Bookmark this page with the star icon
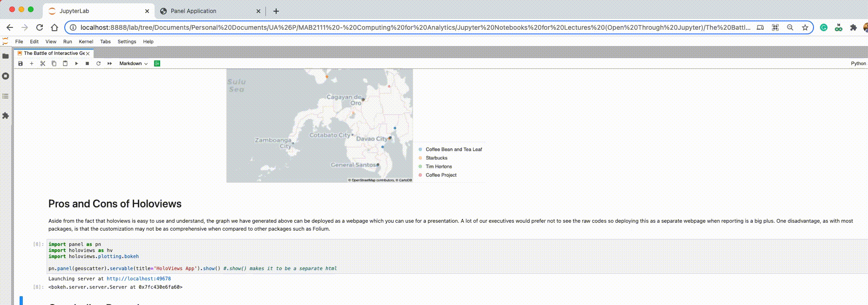This screenshot has height=305, width=868. (x=805, y=27)
